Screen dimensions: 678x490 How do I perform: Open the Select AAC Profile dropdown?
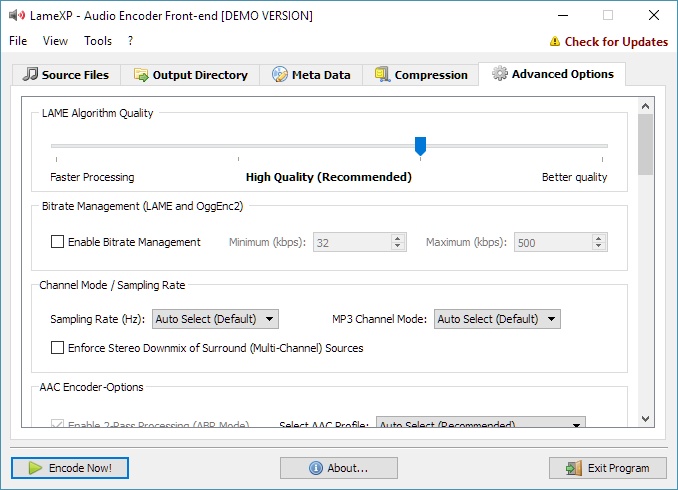click(x=481, y=423)
